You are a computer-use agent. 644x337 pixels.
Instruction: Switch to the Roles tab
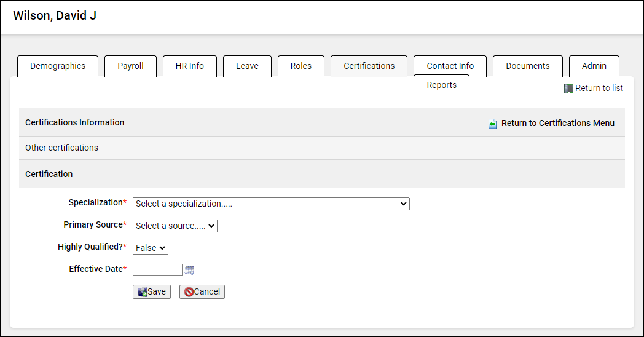[300, 66]
